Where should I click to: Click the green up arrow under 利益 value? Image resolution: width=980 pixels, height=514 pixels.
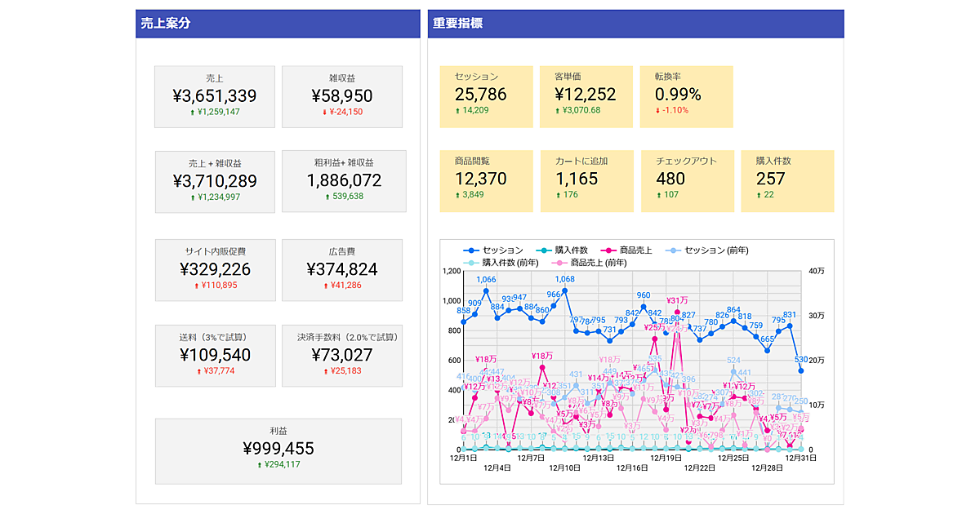tap(260, 465)
